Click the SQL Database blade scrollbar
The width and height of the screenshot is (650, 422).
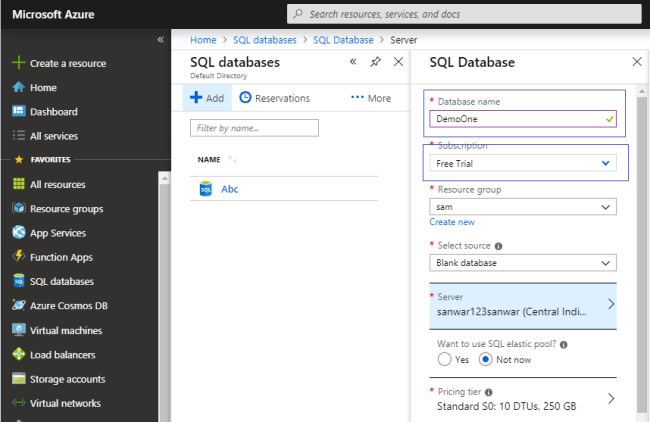click(x=642, y=254)
